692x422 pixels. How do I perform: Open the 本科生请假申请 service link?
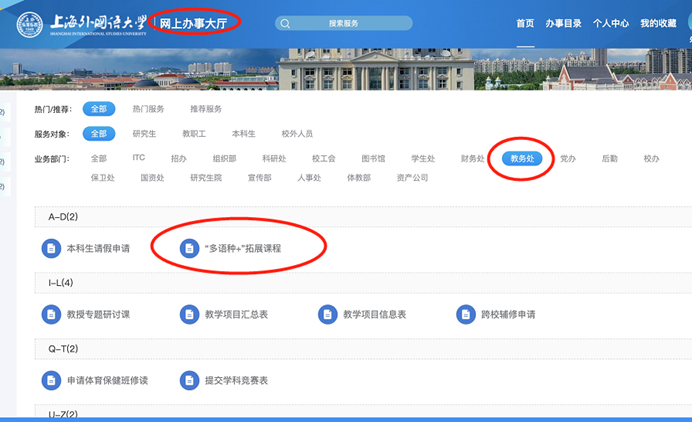(98, 249)
